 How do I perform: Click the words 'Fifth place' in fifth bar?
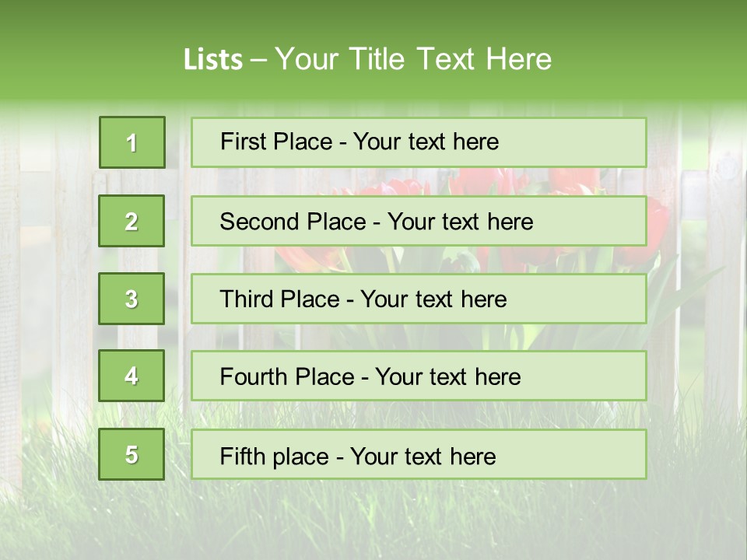275,457
